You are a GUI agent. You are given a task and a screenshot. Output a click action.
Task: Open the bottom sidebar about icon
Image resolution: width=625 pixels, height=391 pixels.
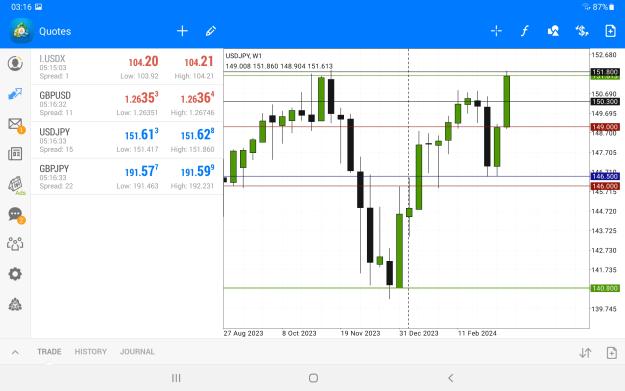click(x=15, y=305)
